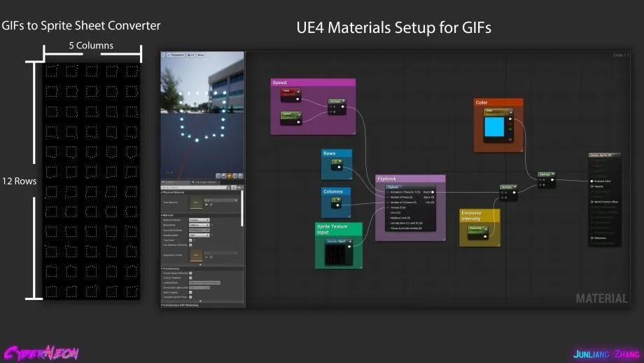
Task: Switch to the Details tab
Action: pos(176,182)
